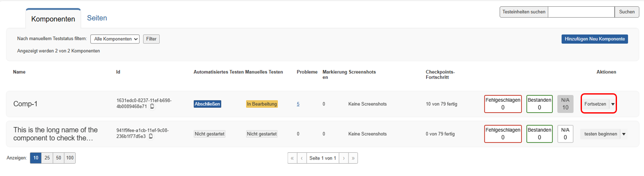Screen dimensions: 644x176
Task: Switch to the Seiten tab
Action: click(97, 18)
